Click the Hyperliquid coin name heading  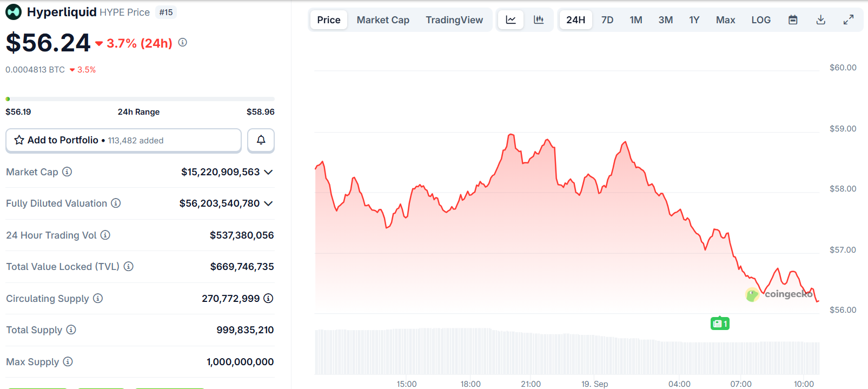62,12
